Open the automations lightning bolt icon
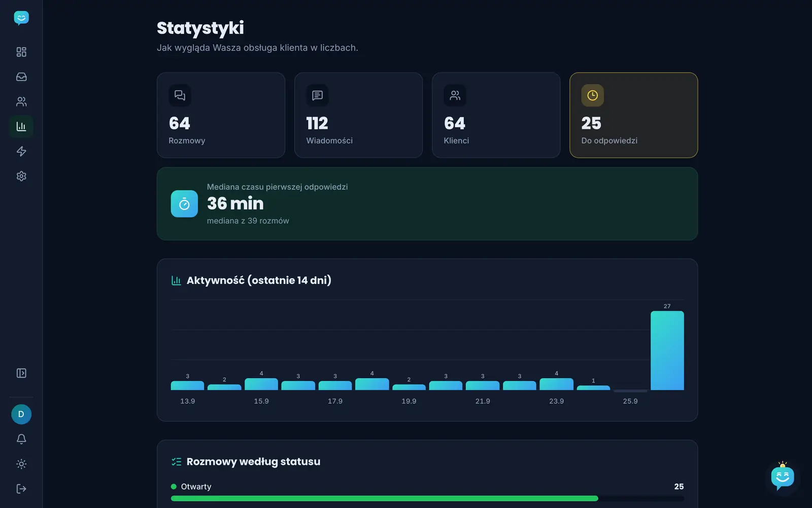The height and width of the screenshot is (508, 812). pyautogui.click(x=21, y=151)
